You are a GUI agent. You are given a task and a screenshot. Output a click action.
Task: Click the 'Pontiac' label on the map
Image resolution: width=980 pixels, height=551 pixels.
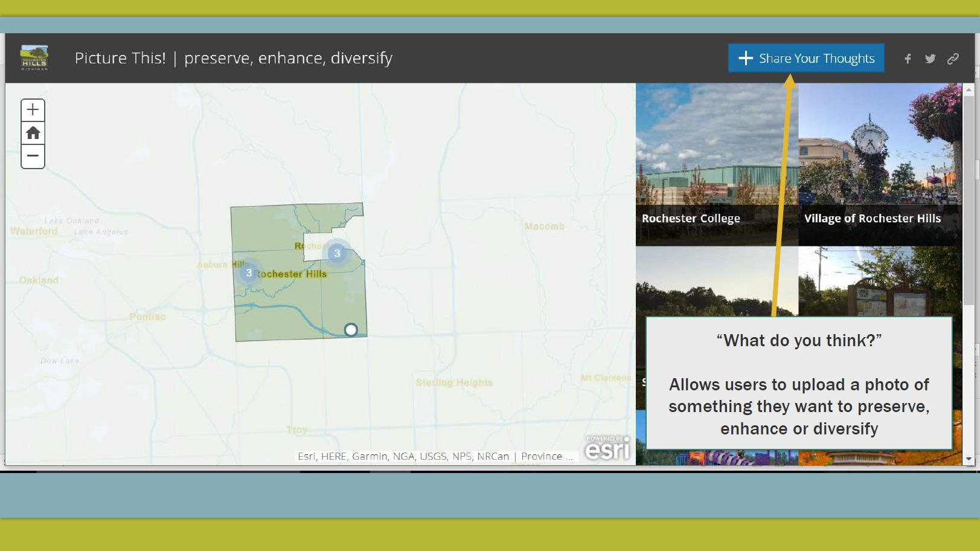click(x=147, y=317)
